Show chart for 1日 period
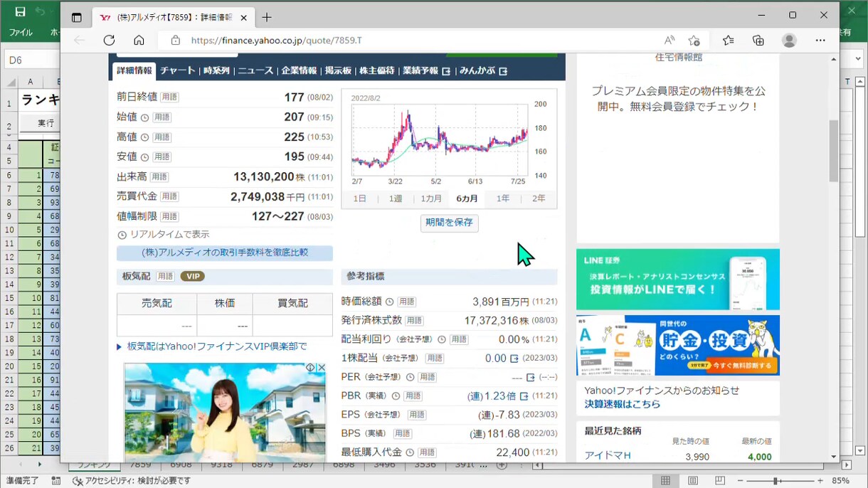The width and height of the screenshot is (868, 488). click(360, 198)
